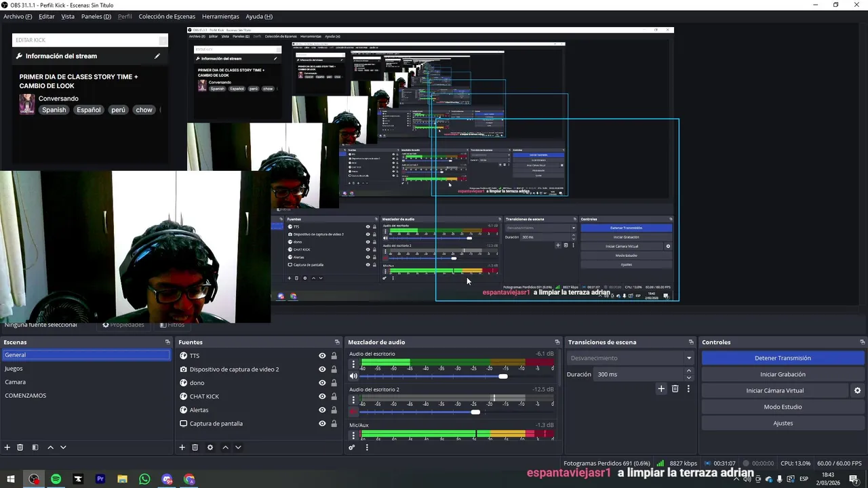This screenshot has width=868, height=488.
Task: Click Detener Transmisión button
Action: 783,358
